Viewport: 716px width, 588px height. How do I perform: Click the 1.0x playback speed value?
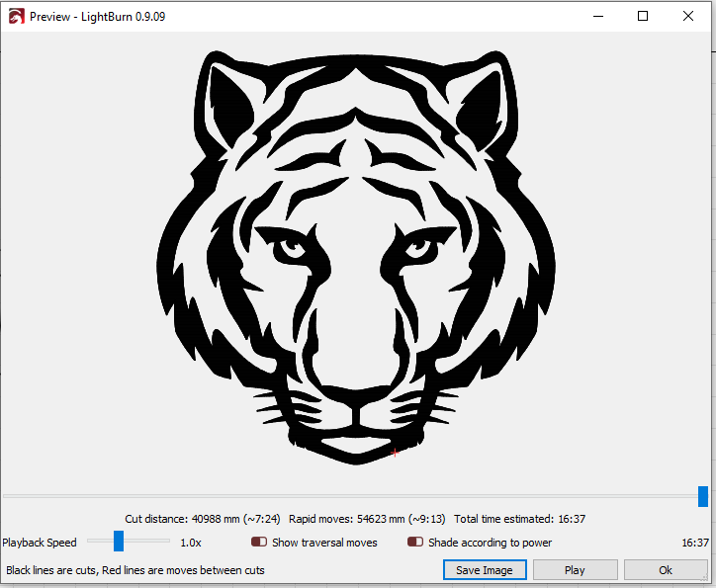coord(191,543)
